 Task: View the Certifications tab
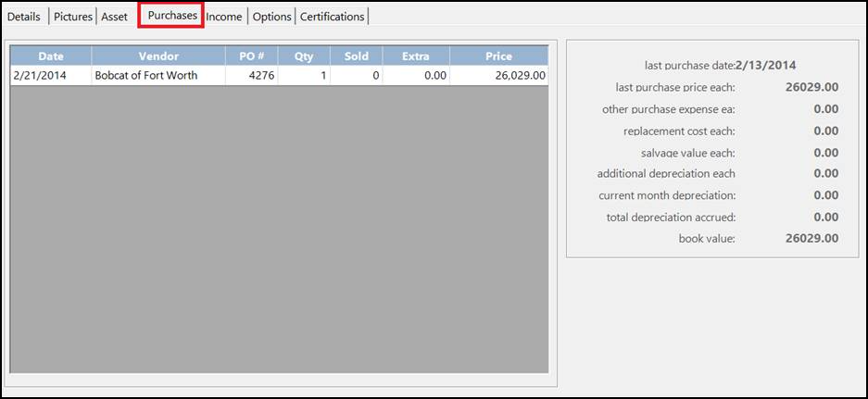tap(332, 17)
